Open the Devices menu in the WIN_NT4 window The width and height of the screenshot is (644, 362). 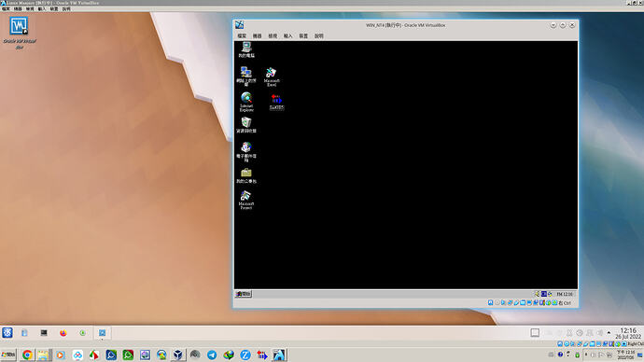(x=303, y=36)
